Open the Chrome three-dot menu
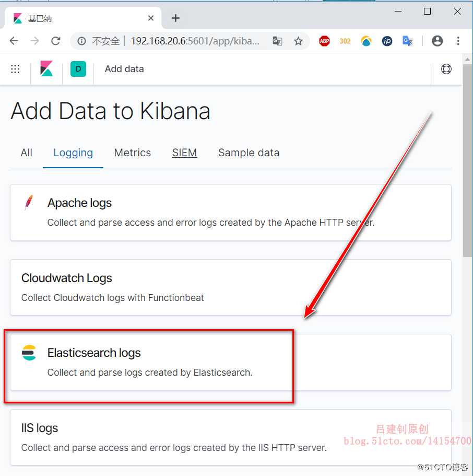 click(458, 41)
